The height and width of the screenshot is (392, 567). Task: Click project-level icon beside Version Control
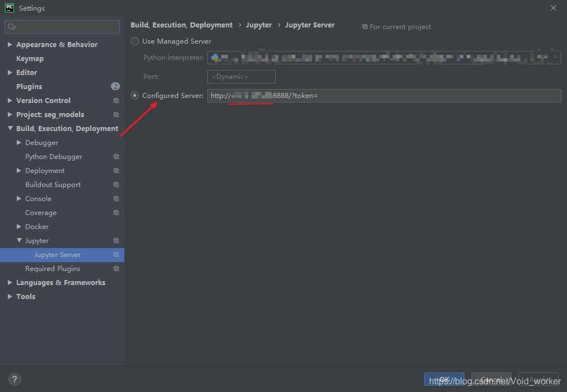[116, 100]
